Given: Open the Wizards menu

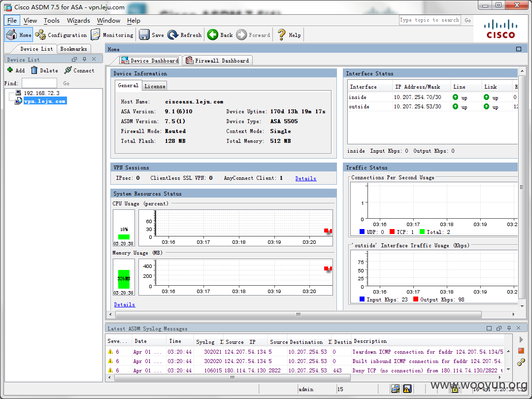Looking at the screenshot, I should (x=78, y=20).
